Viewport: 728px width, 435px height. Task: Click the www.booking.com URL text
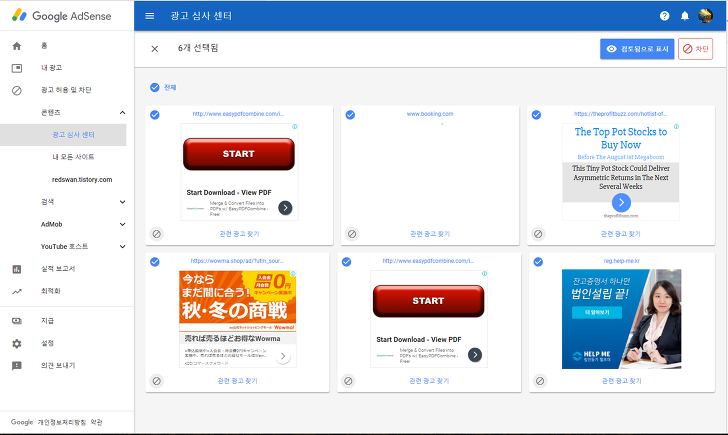point(430,114)
